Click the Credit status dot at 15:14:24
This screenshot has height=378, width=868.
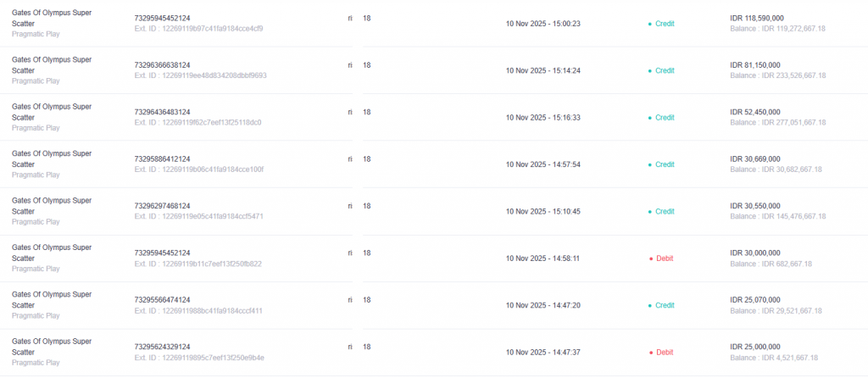(650, 70)
